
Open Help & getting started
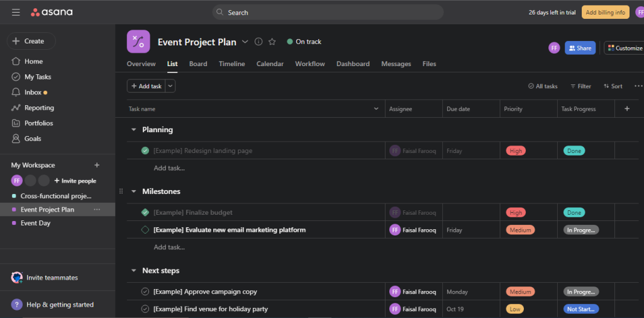pyautogui.click(x=52, y=305)
